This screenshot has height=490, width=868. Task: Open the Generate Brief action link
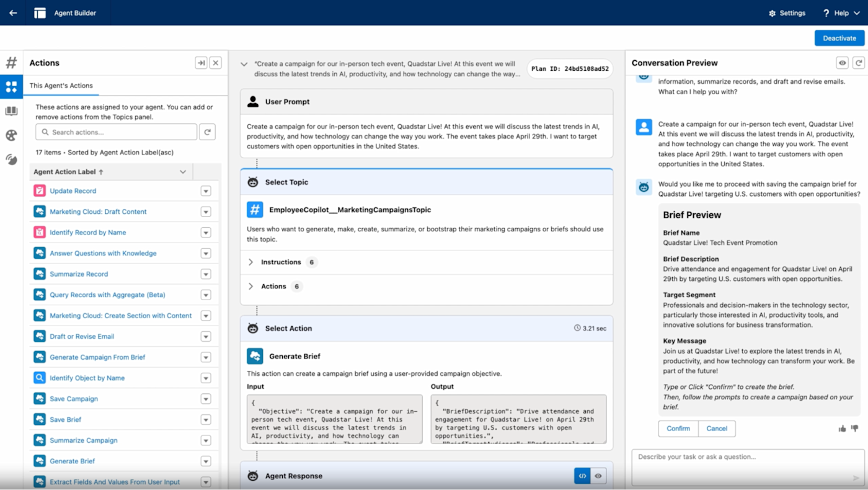coord(73,461)
